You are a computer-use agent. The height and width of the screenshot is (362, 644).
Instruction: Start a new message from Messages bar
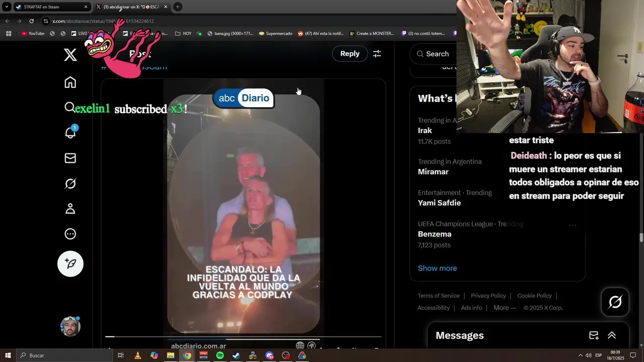(x=594, y=335)
